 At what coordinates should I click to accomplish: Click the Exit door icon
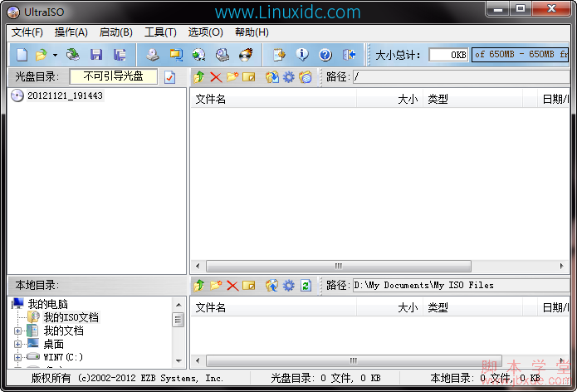[x=349, y=55]
